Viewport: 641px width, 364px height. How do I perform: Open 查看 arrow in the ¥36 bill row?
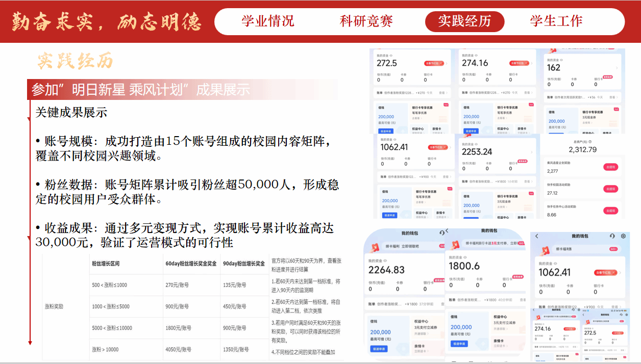click(x=614, y=97)
